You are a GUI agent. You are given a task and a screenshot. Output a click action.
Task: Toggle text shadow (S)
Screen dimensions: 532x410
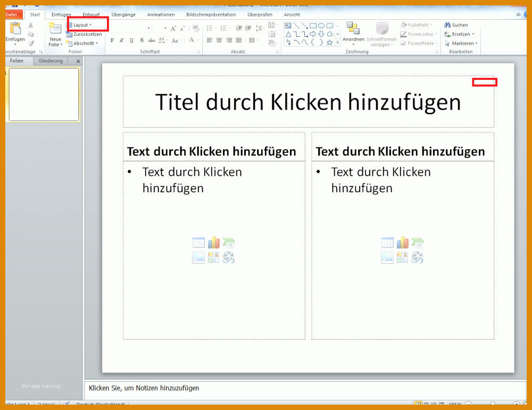coord(142,40)
